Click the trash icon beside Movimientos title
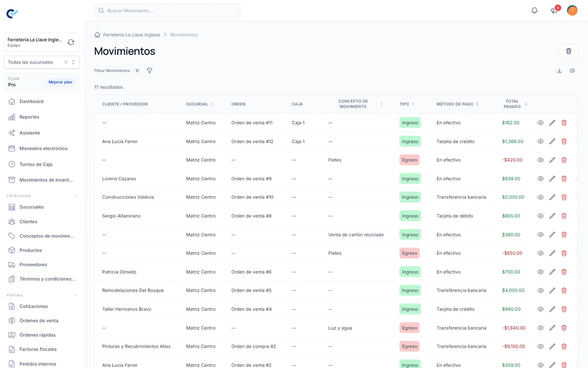This screenshot has height=368, width=588. click(x=569, y=51)
